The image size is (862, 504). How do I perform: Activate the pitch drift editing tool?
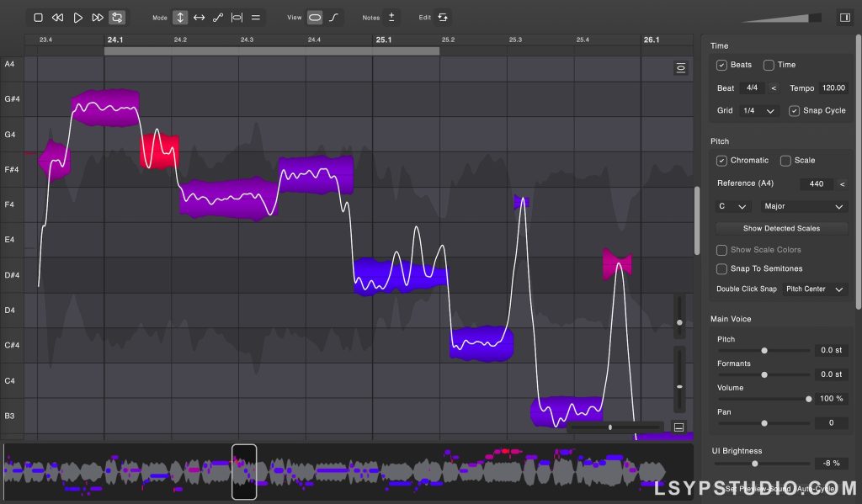(216, 17)
